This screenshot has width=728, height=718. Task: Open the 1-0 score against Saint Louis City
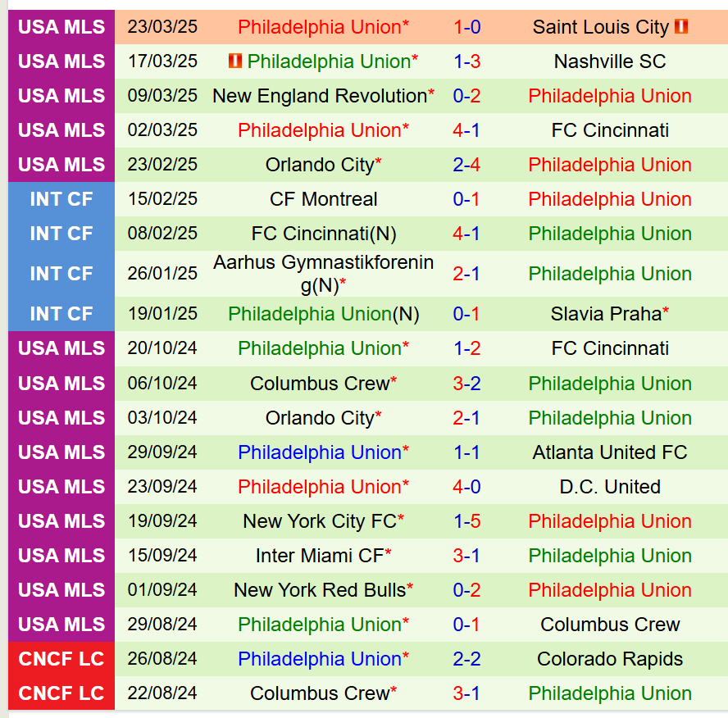click(x=466, y=27)
